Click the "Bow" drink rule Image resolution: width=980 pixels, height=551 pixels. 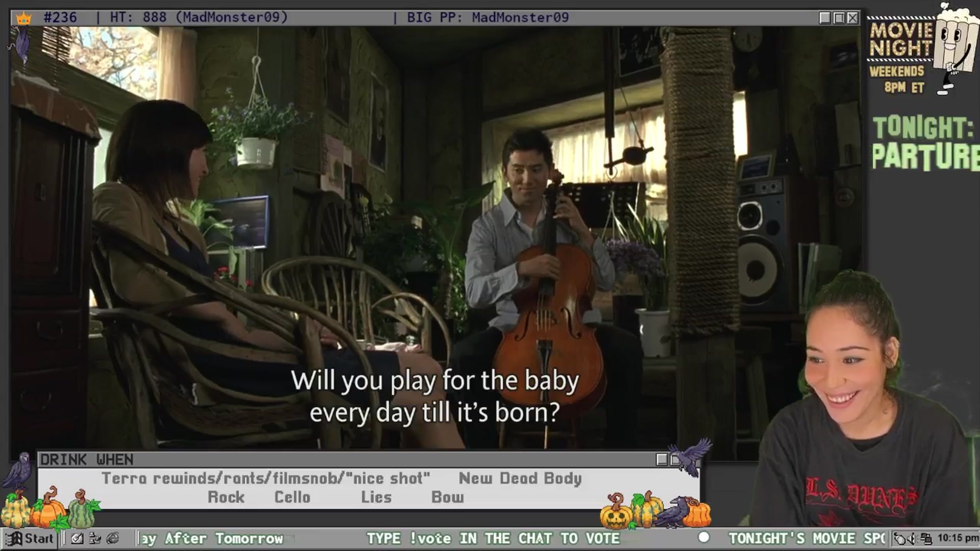coord(448,497)
